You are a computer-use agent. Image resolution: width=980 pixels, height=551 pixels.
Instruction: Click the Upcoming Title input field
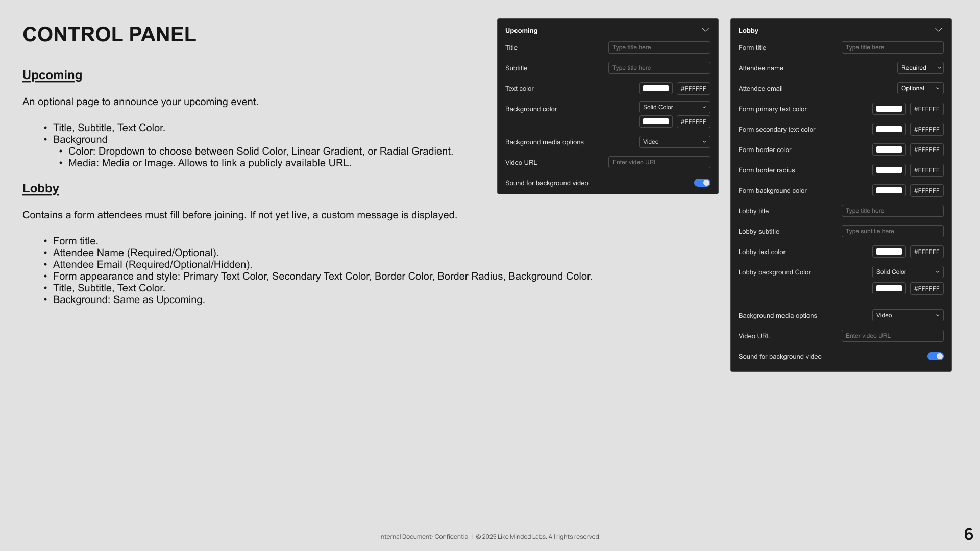[x=659, y=47]
